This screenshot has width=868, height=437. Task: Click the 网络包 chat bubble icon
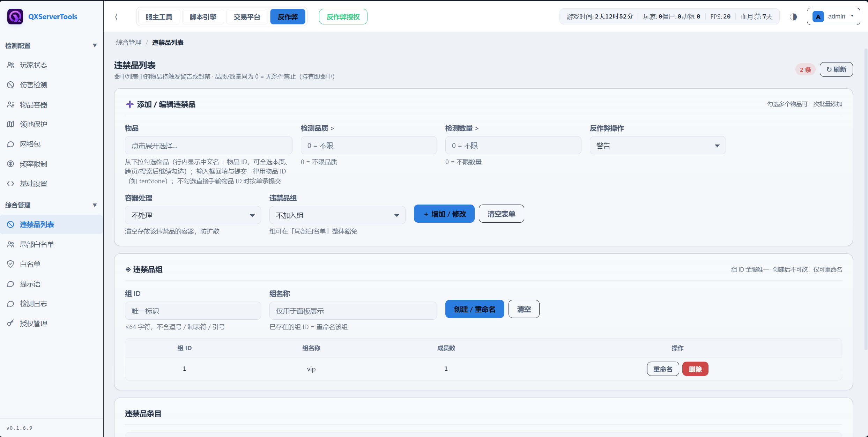(10, 144)
